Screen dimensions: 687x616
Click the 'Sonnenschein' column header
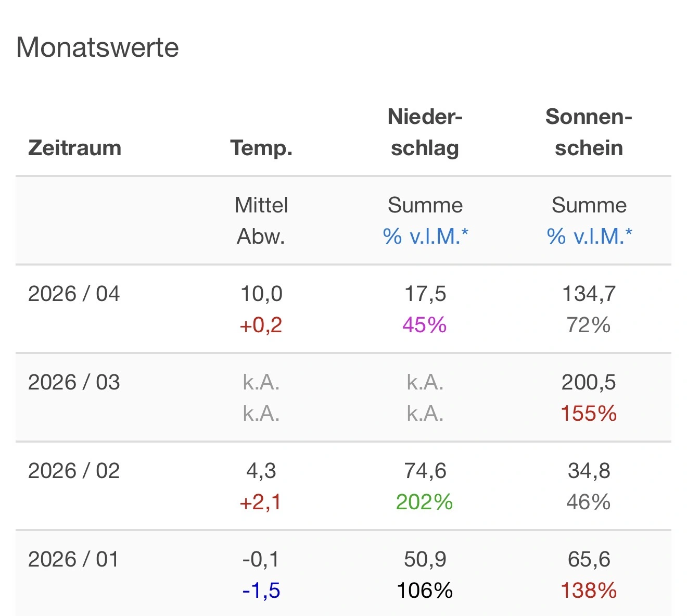click(589, 132)
